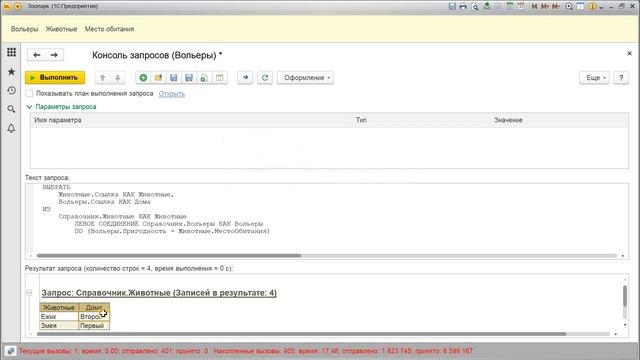Open Favorites star in the sidebar
This screenshot has height=360, width=640.
(11, 72)
